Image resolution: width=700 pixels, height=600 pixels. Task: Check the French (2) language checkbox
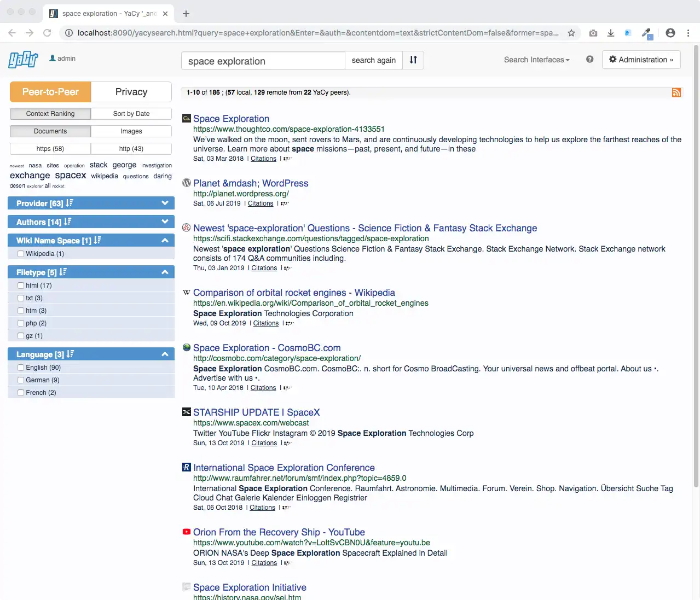[x=21, y=393]
